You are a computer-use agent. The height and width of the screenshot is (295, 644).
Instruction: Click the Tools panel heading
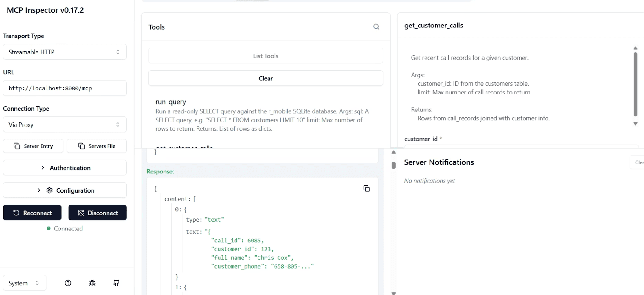point(157,27)
